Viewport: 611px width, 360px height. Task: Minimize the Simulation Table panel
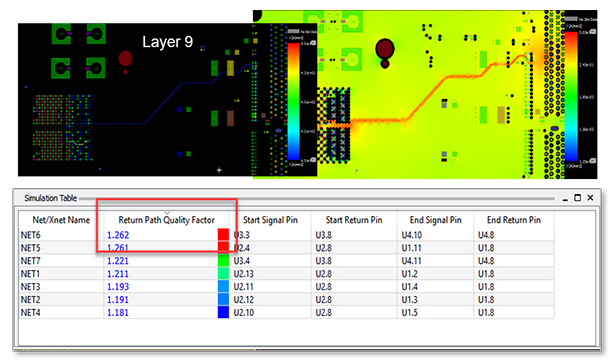click(565, 199)
